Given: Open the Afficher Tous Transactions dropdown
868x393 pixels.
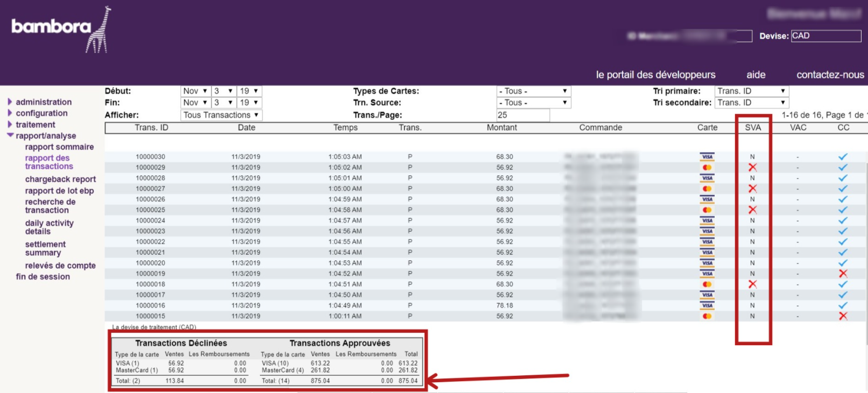Looking at the screenshot, I should tap(221, 115).
